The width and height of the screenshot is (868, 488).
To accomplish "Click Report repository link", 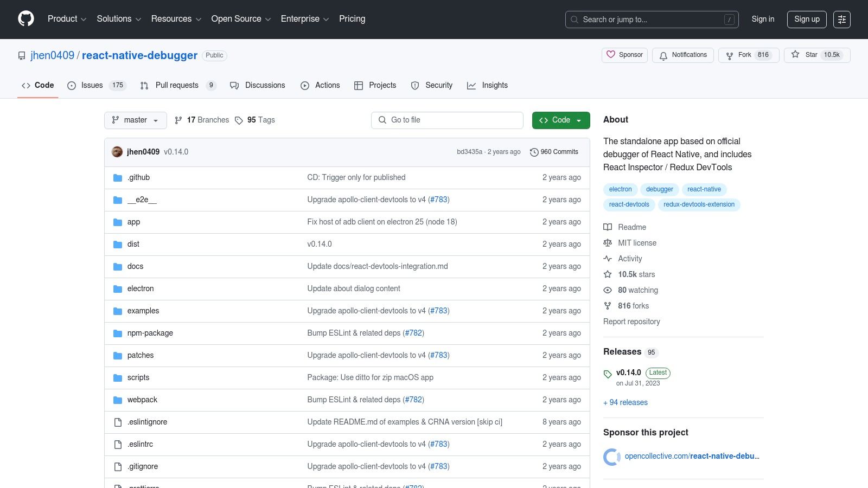I will tap(631, 322).
